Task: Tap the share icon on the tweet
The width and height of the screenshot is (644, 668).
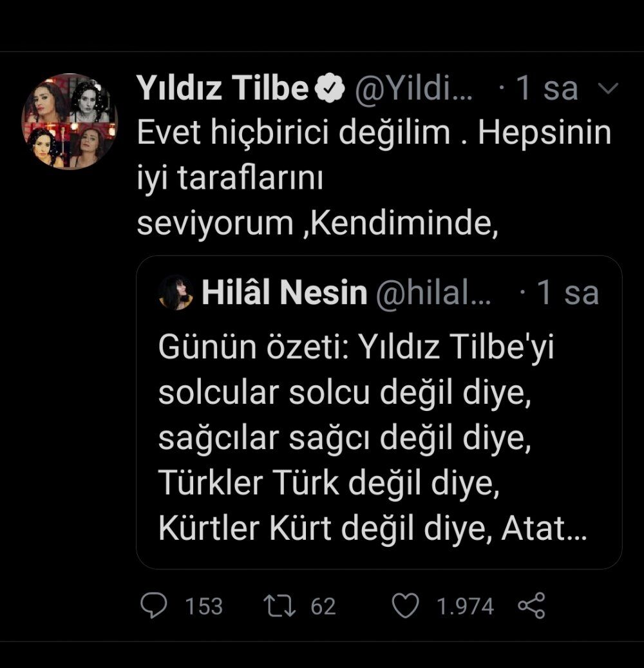Action: coord(531,606)
